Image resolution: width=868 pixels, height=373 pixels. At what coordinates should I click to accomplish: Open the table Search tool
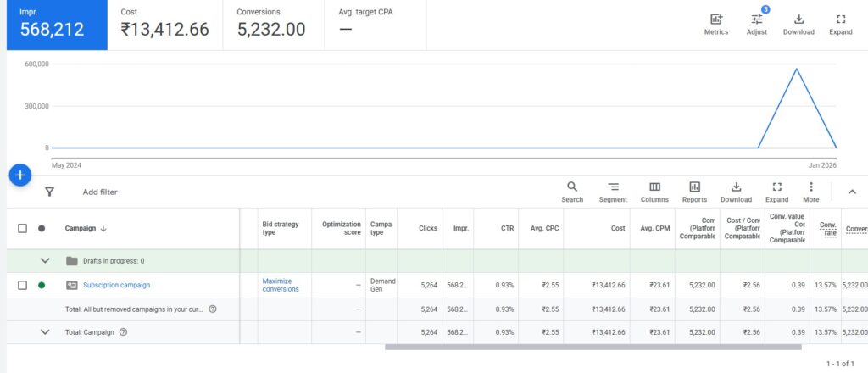tap(572, 192)
